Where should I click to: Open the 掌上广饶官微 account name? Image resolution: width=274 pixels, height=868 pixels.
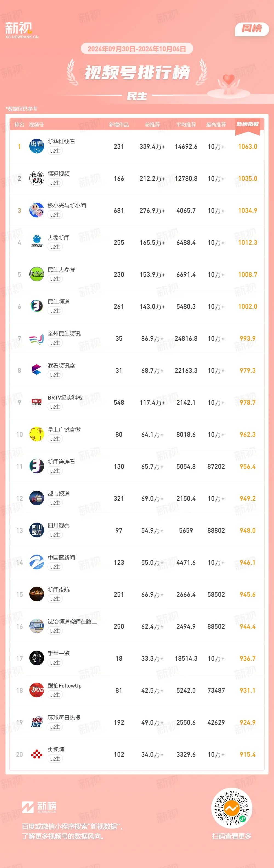tap(64, 430)
